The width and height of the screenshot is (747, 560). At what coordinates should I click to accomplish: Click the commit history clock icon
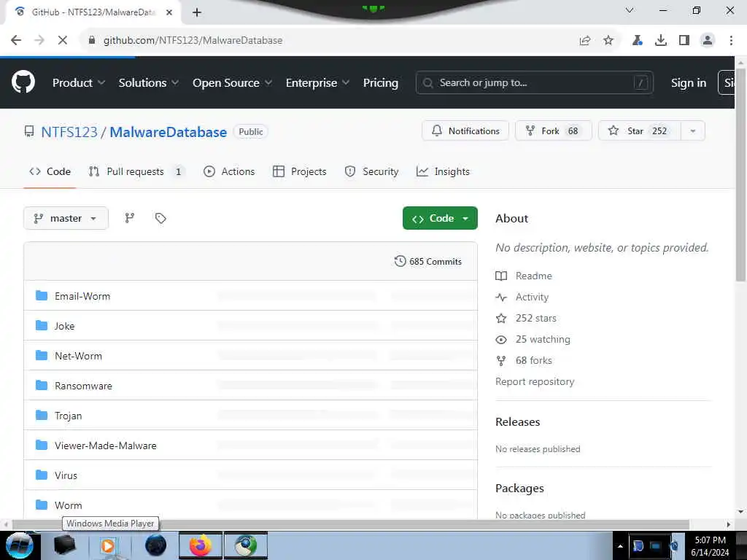400,261
